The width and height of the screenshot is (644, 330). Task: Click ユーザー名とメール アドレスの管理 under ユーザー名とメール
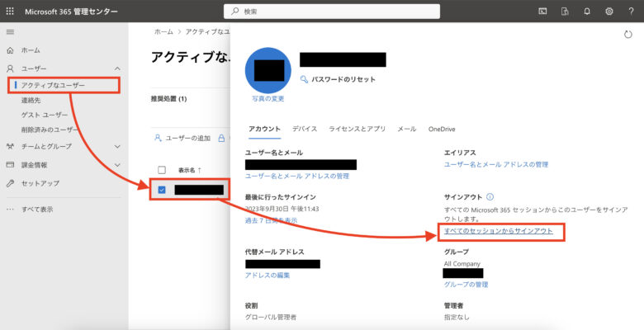297,176
